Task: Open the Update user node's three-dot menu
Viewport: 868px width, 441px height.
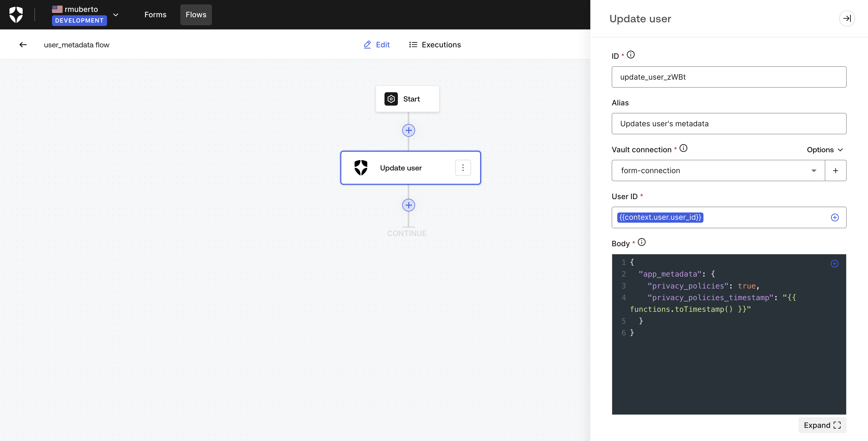Action: pos(463,168)
